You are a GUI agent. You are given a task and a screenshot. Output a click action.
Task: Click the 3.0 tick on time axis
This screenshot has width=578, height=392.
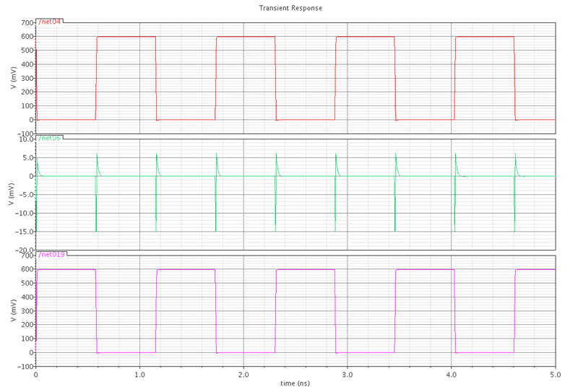point(348,375)
